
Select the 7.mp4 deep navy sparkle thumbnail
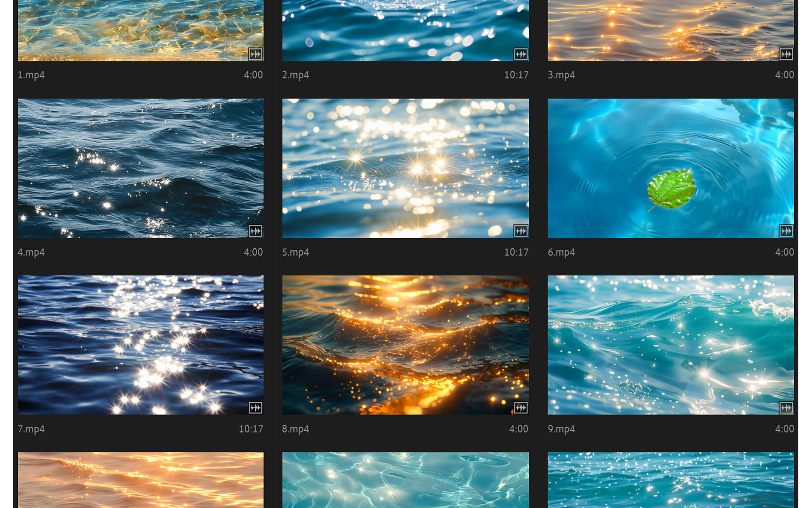point(141,345)
